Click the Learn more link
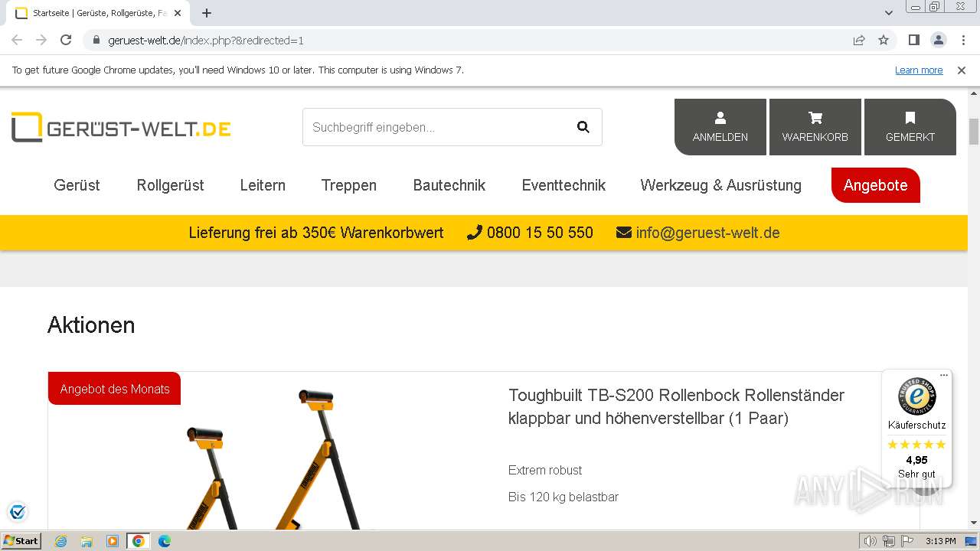The height and width of the screenshot is (551, 980). pos(919,70)
